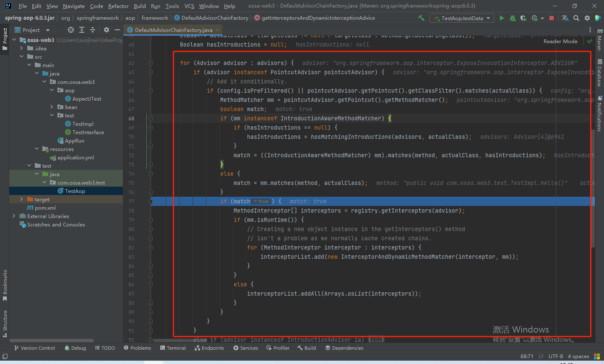
Task: Click the tool windows quick-access icon bottom-left
Action: 5,356
